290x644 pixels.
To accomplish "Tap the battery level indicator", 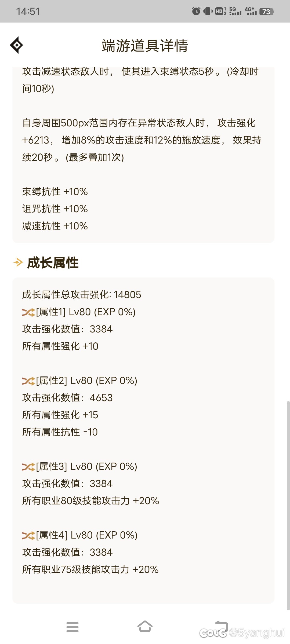I will click(x=266, y=12).
